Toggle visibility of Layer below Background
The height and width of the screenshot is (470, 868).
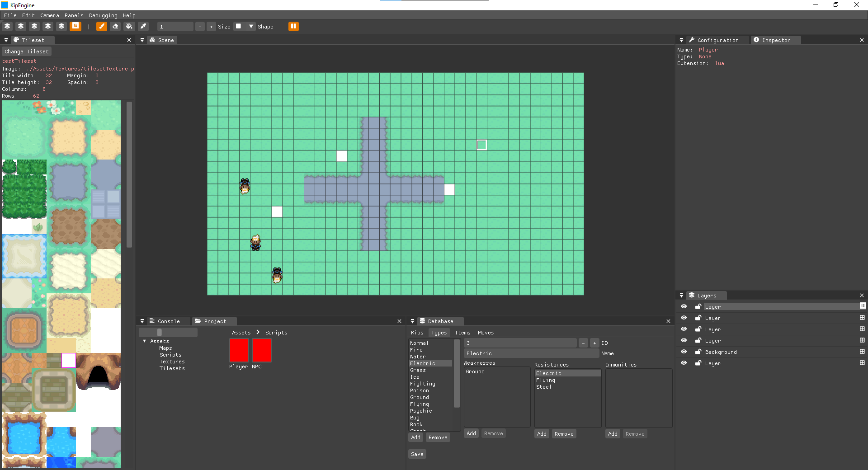tap(684, 363)
